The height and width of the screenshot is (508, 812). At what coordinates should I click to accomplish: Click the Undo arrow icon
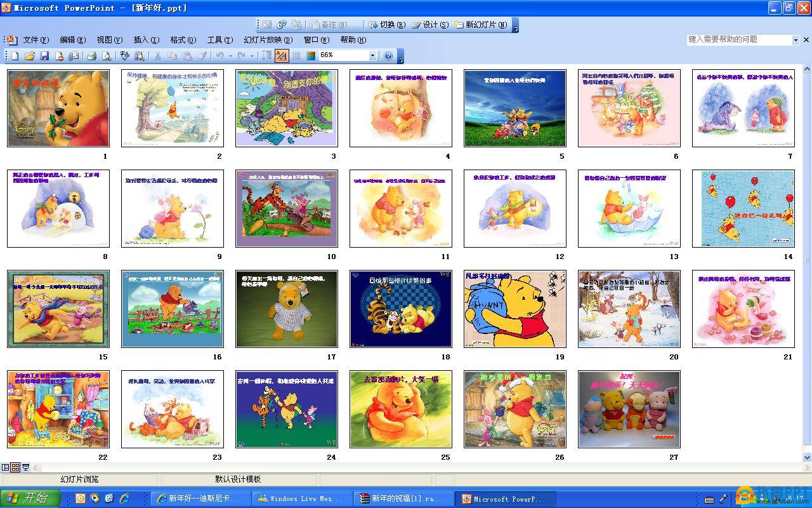click(x=219, y=56)
